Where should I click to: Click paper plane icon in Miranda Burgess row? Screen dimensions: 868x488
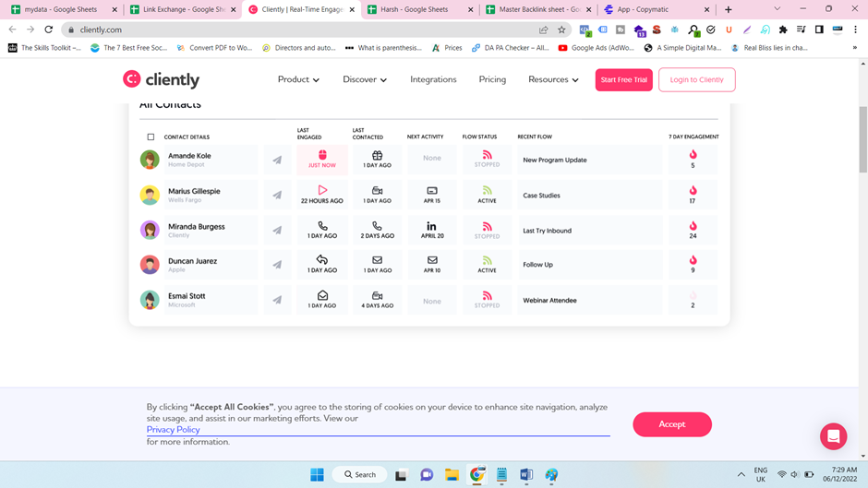click(x=277, y=231)
